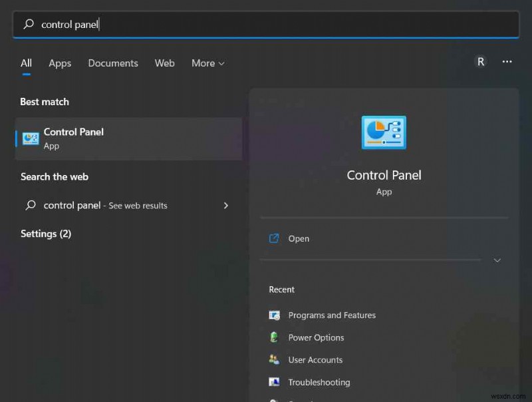Open recent Troubleshooting

coord(319,382)
